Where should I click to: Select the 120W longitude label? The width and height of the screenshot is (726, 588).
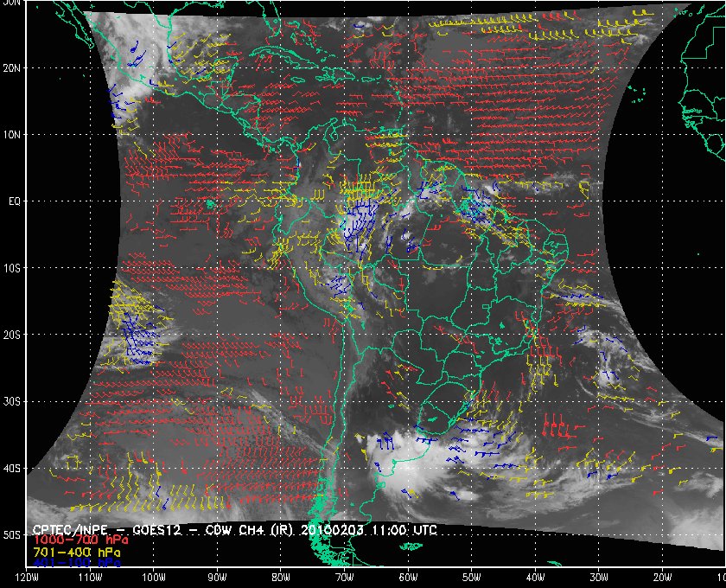coord(27,578)
